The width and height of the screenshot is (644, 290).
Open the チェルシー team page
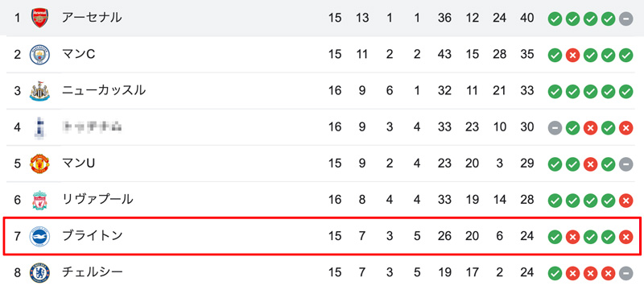tap(92, 272)
